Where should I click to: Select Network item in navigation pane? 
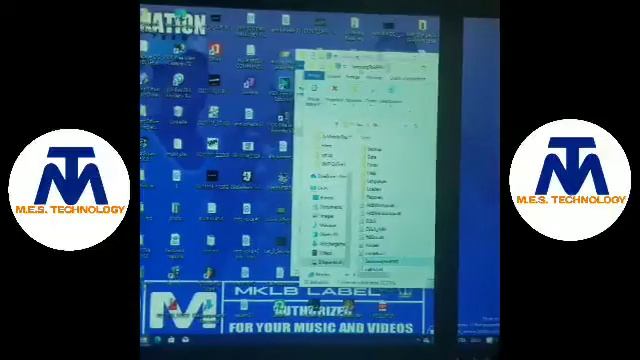319,275
